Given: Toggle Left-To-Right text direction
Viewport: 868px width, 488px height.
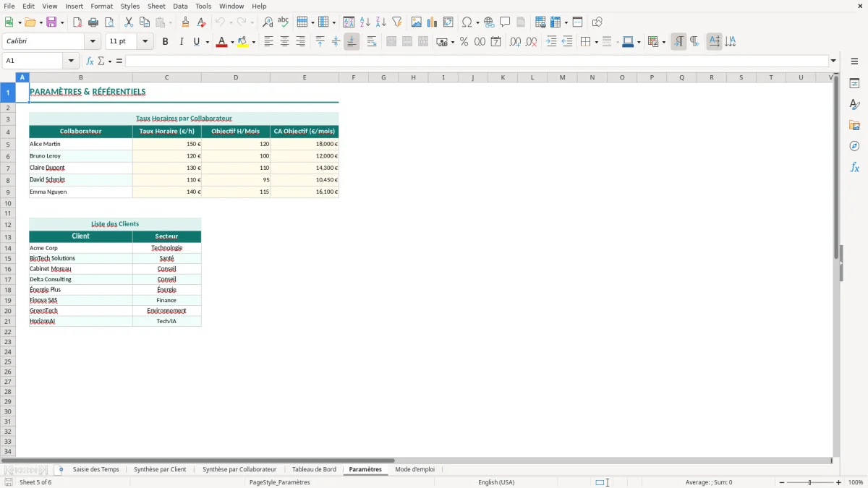Looking at the screenshot, I should 678,42.
